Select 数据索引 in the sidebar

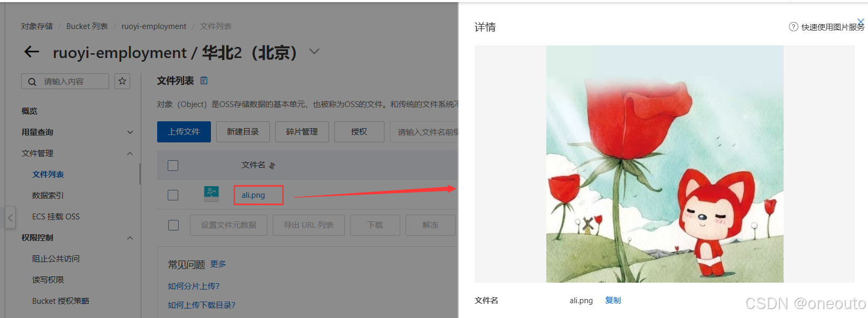click(x=48, y=196)
